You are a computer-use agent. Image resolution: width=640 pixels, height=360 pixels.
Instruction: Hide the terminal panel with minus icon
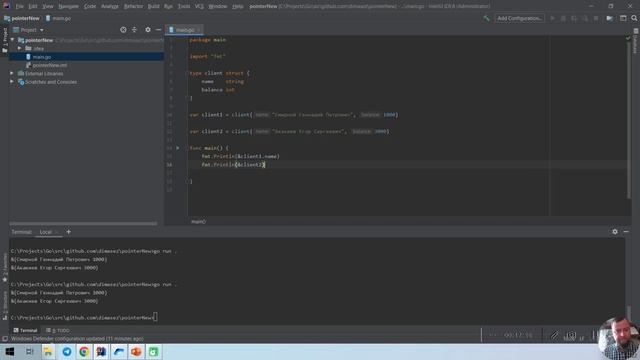point(626,232)
